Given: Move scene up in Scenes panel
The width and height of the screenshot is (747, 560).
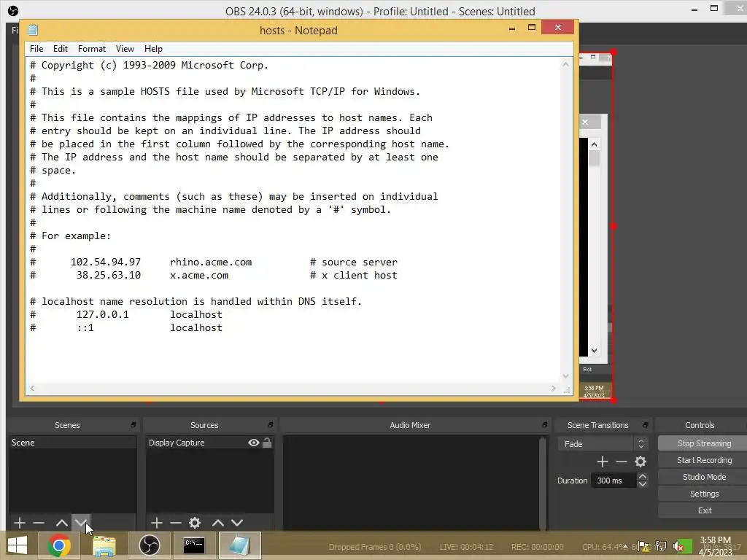Looking at the screenshot, I should click(x=61, y=523).
